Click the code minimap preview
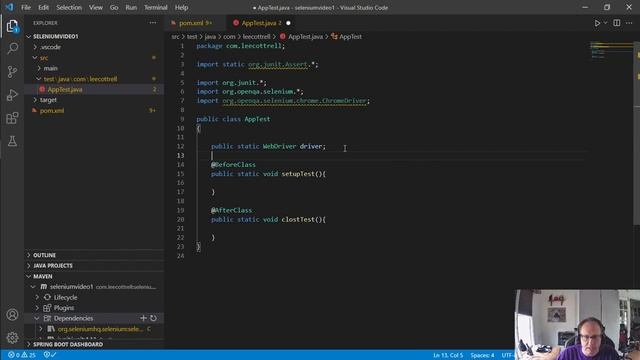640x360 pixels. coord(611,50)
